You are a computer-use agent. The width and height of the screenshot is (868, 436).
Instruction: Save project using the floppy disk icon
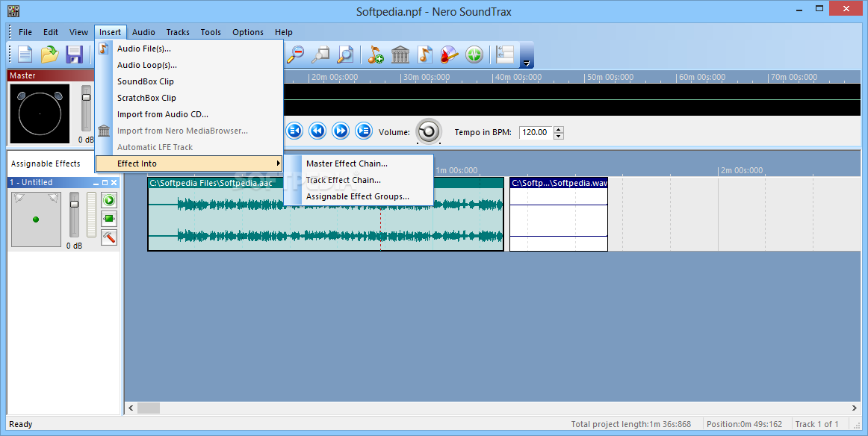coord(74,54)
